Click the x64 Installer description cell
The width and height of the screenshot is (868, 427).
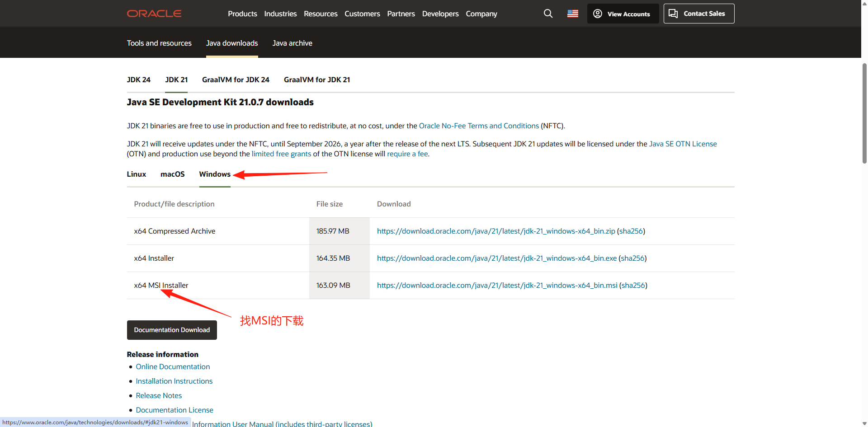(x=218, y=258)
